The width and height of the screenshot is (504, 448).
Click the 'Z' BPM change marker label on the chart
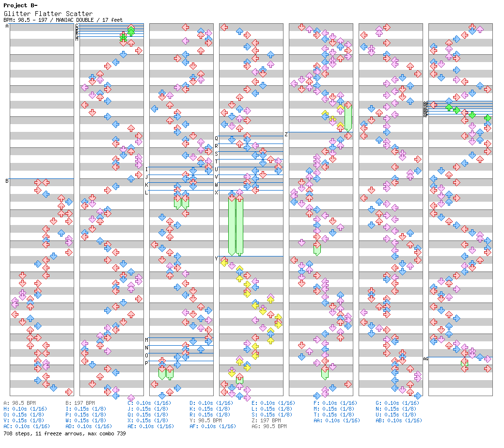286,134
